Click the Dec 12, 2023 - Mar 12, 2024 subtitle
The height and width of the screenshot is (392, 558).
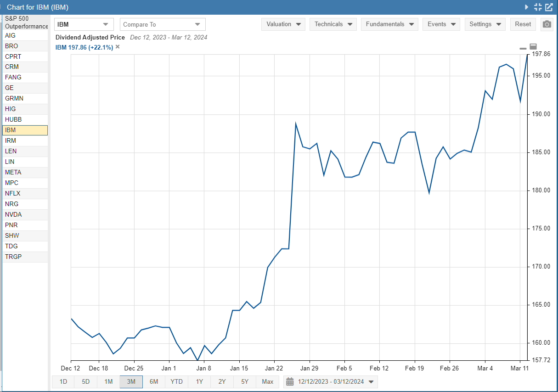[x=169, y=38]
